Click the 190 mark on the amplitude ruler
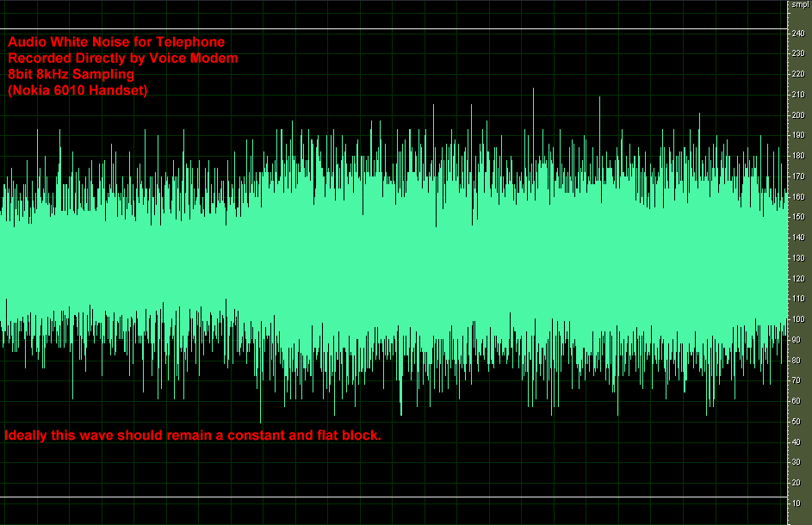The width and height of the screenshot is (812, 525). [x=798, y=135]
